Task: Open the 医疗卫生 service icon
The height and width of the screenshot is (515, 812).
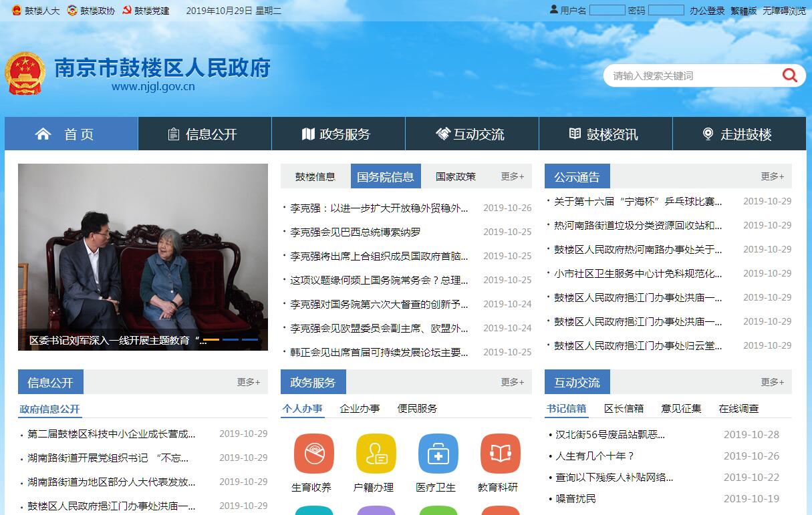Action: tap(438, 454)
